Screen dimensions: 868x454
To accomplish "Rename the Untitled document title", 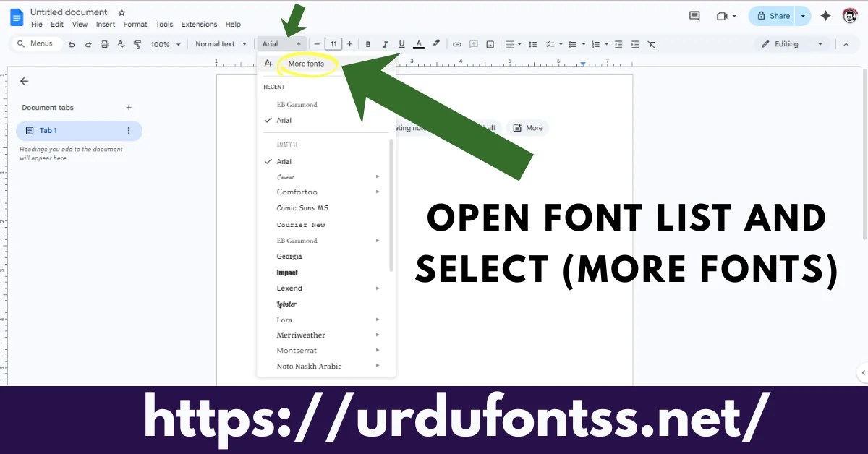I will [x=69, y=12].
